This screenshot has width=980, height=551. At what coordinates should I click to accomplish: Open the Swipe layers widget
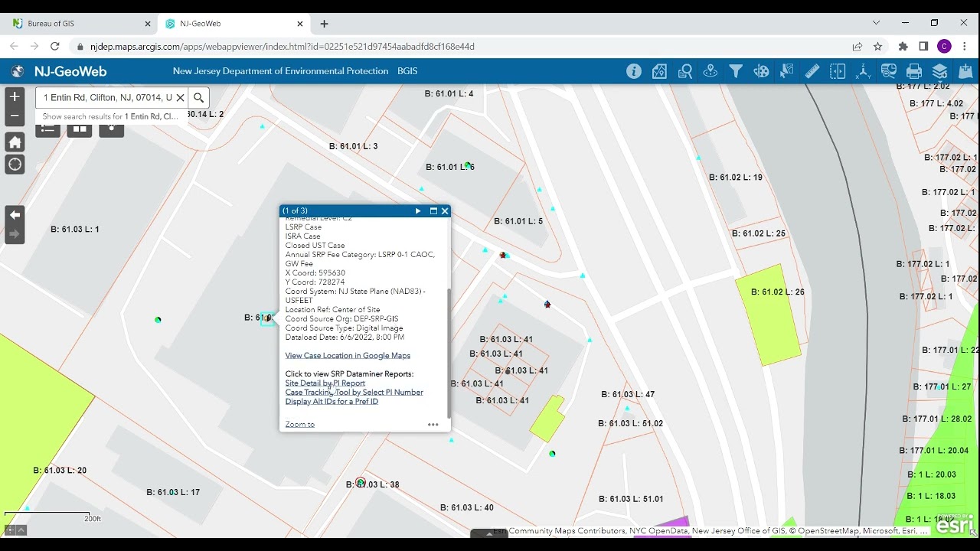pyautogui.click(x=838, y=71)
